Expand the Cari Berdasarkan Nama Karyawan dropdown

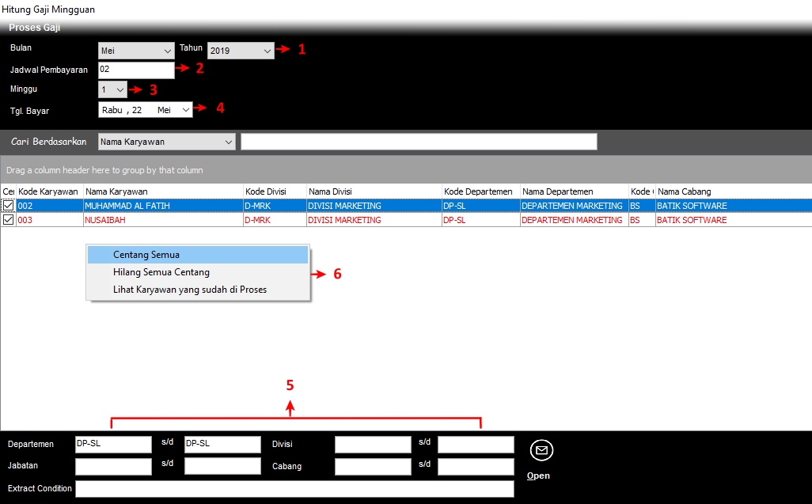pos(229,142)
